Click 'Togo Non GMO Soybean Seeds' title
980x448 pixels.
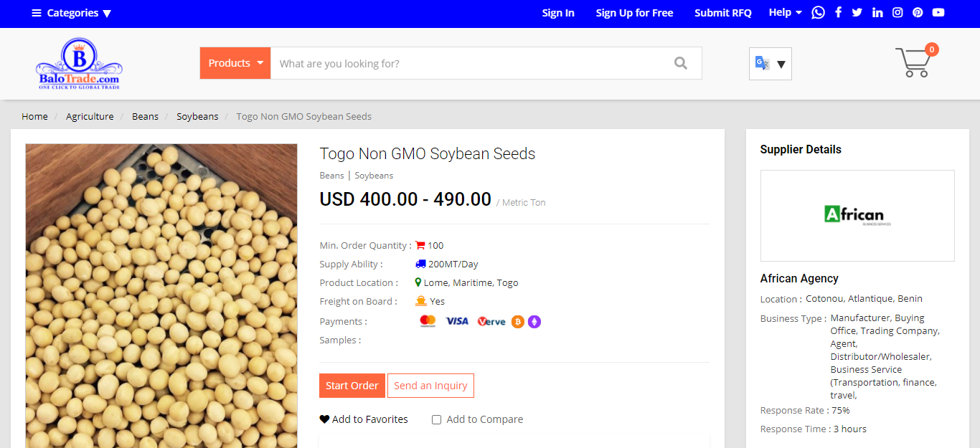coord(428,153)
